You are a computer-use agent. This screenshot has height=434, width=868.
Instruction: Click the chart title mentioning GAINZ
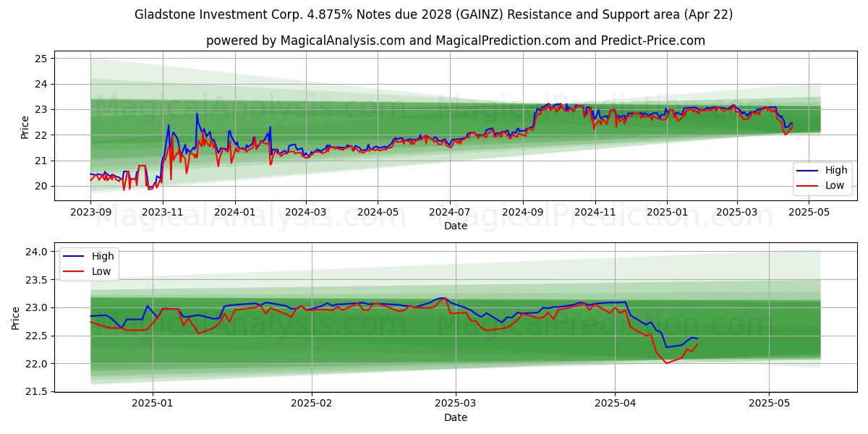pyautogui.click(x=434, y=14)
